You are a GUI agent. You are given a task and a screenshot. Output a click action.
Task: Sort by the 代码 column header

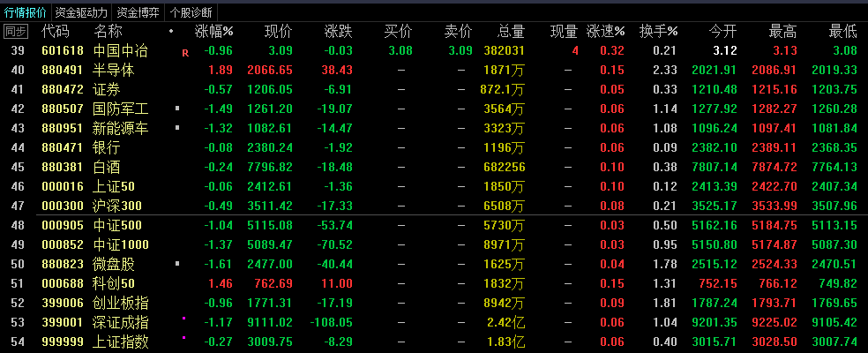click(55, 32)
